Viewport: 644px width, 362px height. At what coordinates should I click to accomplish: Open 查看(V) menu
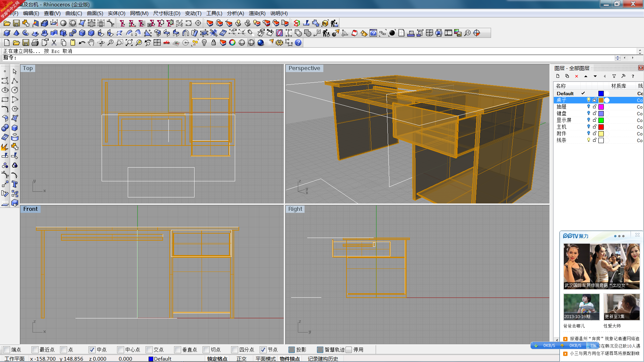click(52, 13)
